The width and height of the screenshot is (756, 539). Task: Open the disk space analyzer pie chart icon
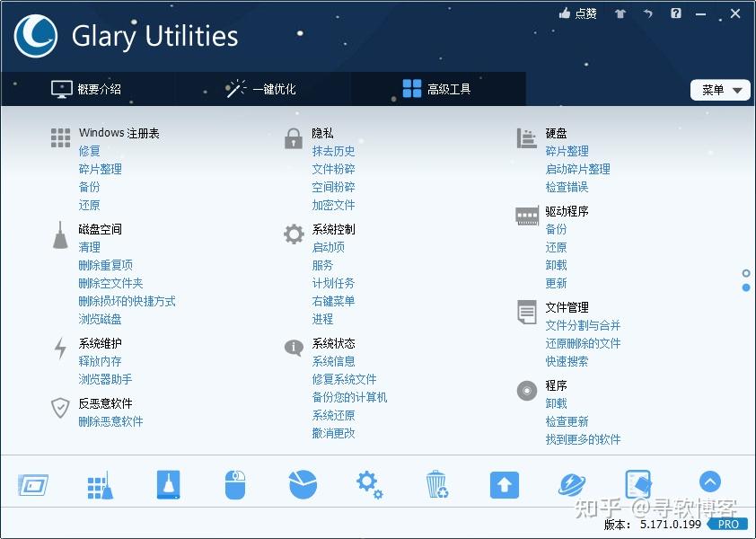pyautogui.click(x=302, y=484)
